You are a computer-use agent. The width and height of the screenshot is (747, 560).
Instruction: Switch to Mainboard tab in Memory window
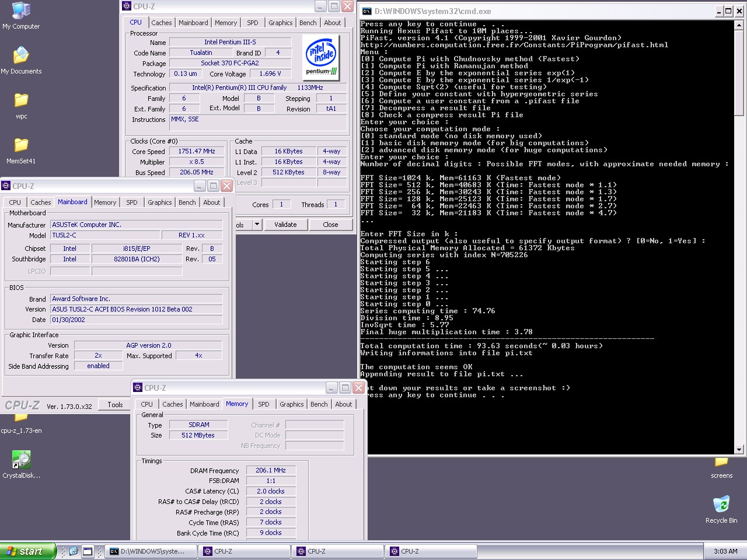coord(204,404)
